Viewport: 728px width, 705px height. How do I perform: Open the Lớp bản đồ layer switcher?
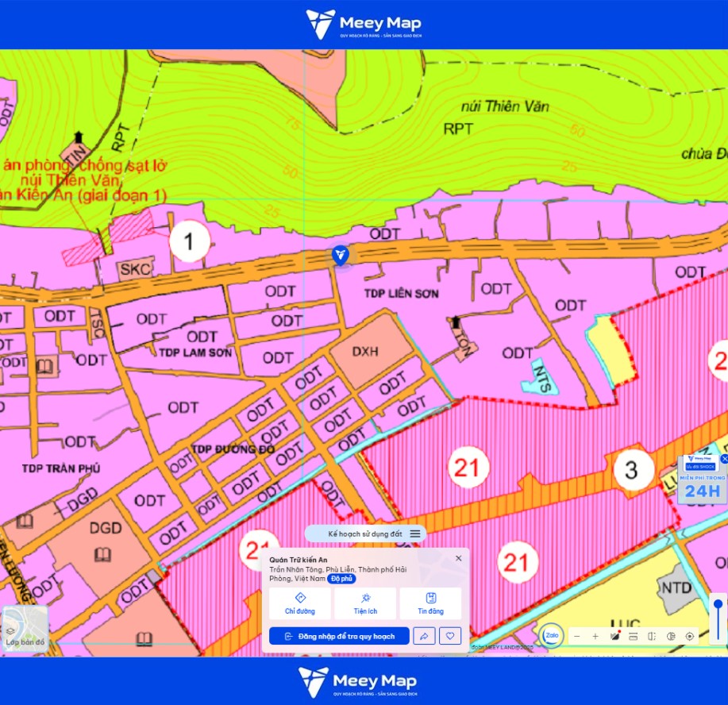click(25, 628)
